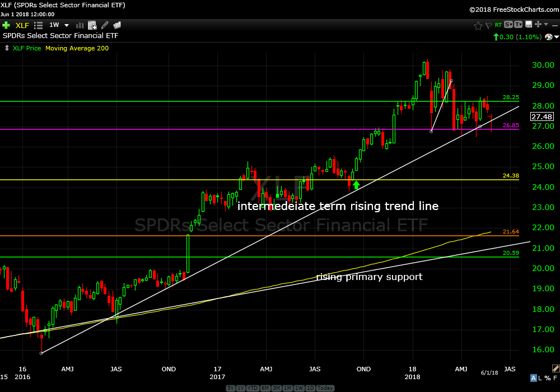Open the add indicator calculator icon
Screen dimensions: 560x392
click(x=92, y=25)
